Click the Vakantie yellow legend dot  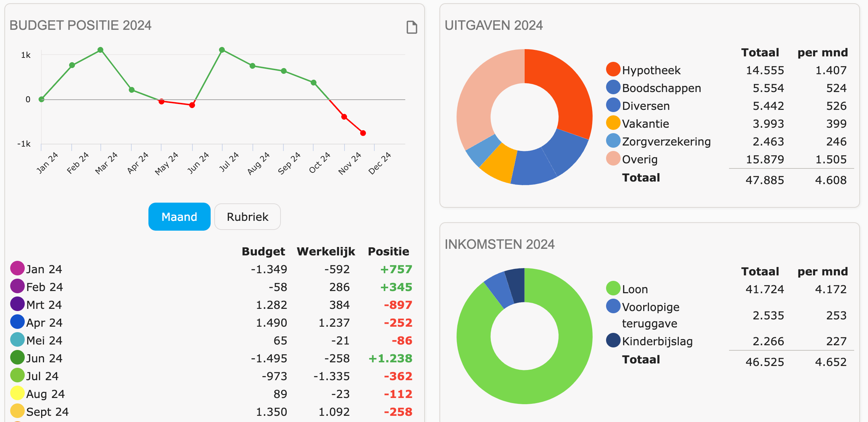[613, 123]
